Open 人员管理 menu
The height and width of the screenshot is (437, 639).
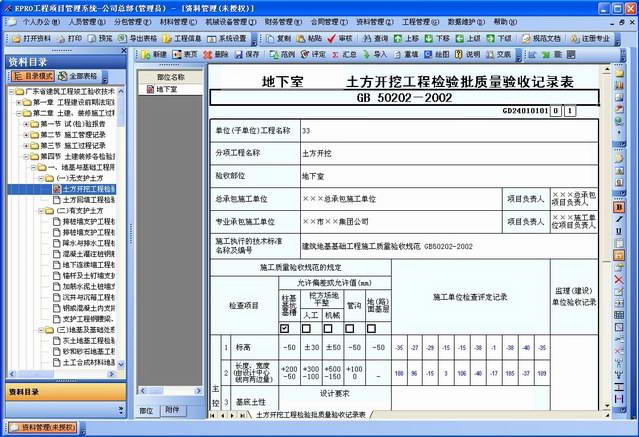86,22
